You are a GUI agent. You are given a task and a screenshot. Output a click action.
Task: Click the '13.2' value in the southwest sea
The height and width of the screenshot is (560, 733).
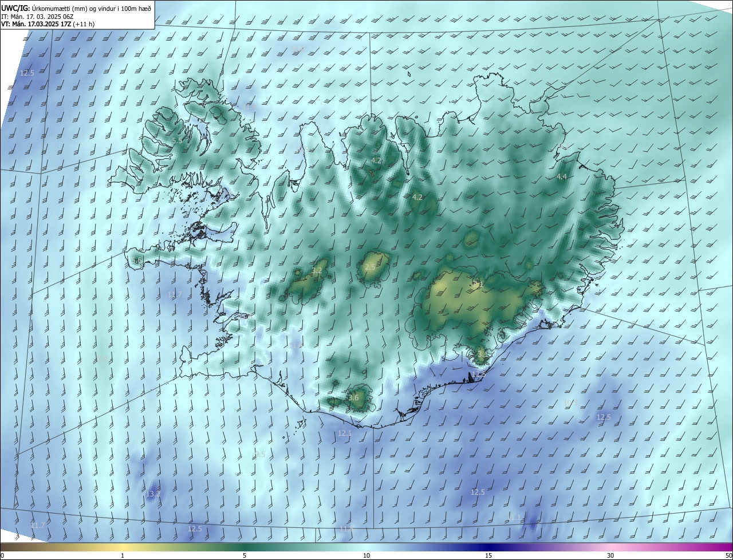(x=153, y=494)
